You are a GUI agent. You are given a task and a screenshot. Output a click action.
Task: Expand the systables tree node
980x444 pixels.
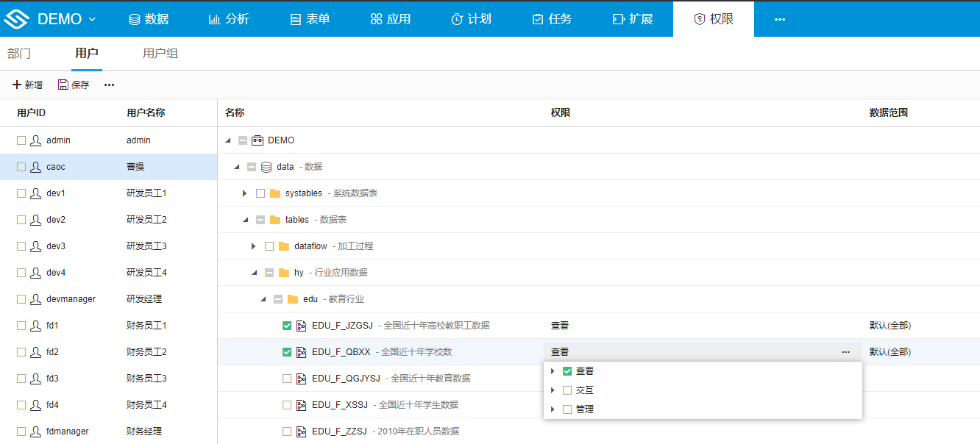coord(245,193)
